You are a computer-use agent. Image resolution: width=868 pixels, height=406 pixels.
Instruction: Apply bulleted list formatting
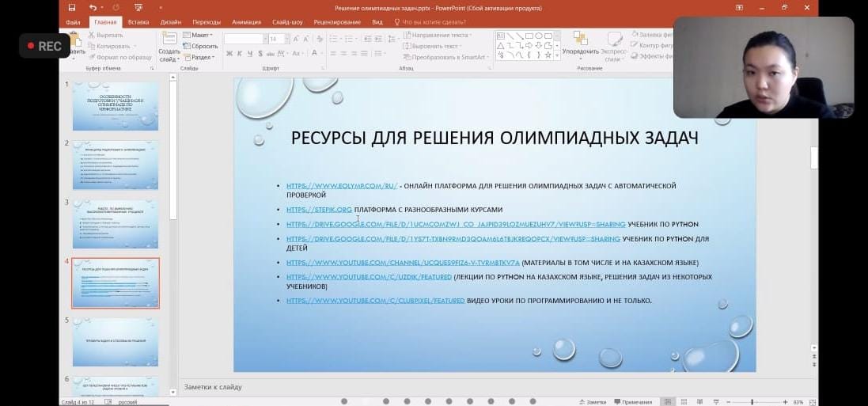(335, 39)
